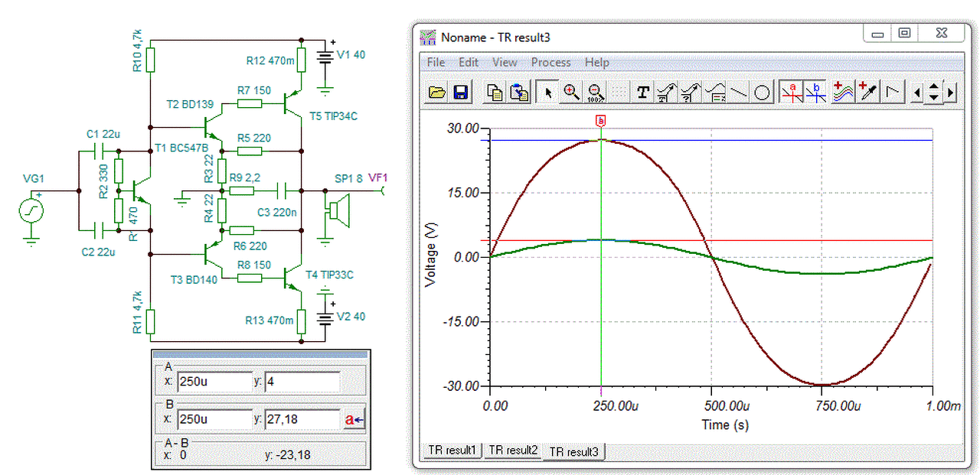The height and width of the screenshot is (475, 980).
Task: Click the add curves icon
Action: point(843,93)
